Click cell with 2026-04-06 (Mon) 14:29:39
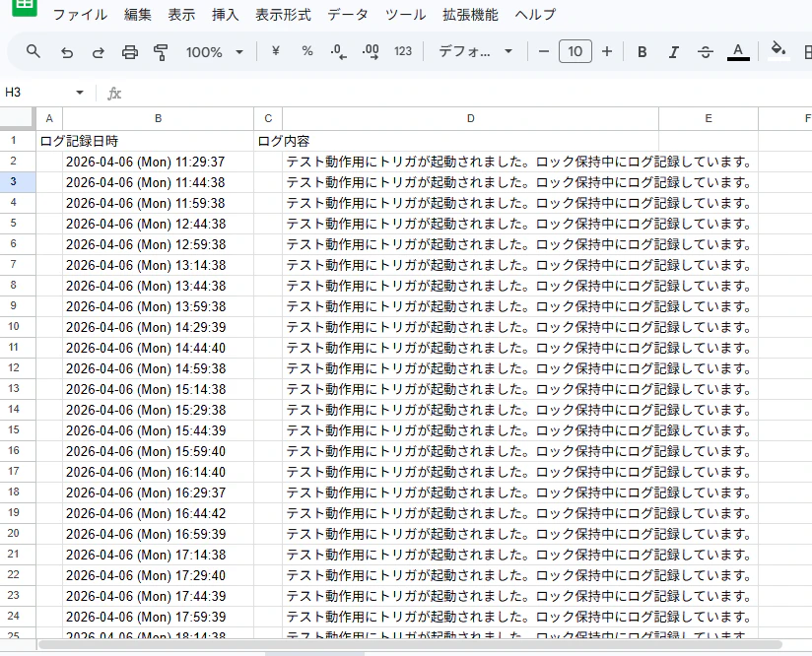Image resolution: width=812 pixels, height=656 pixels. (x=158, y=327)
